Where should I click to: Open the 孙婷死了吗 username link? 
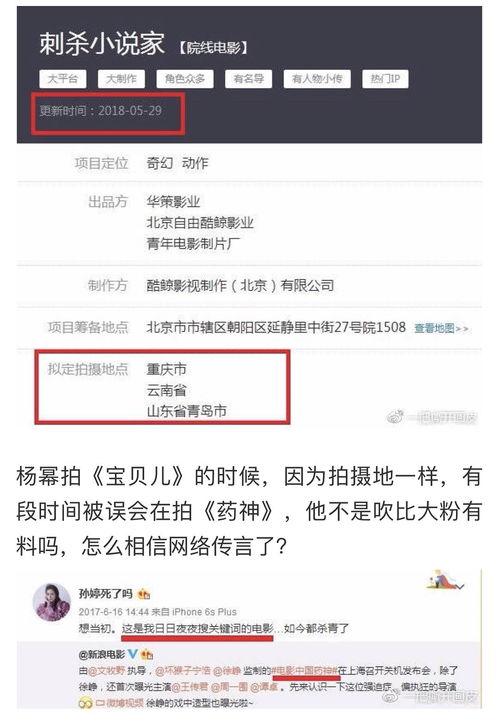pyautogui.click(x=106, y=594)
